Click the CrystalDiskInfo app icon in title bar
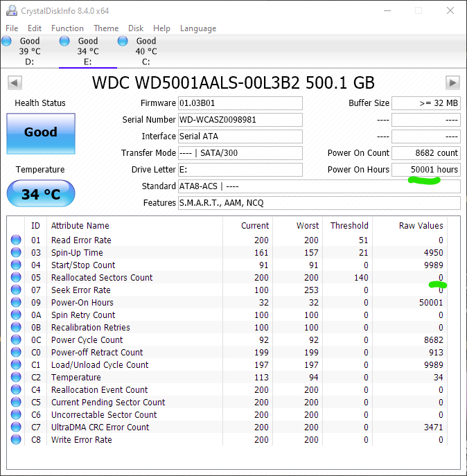Image resolution: width=467 pixels, height=476 pixels. click(12, 11)
